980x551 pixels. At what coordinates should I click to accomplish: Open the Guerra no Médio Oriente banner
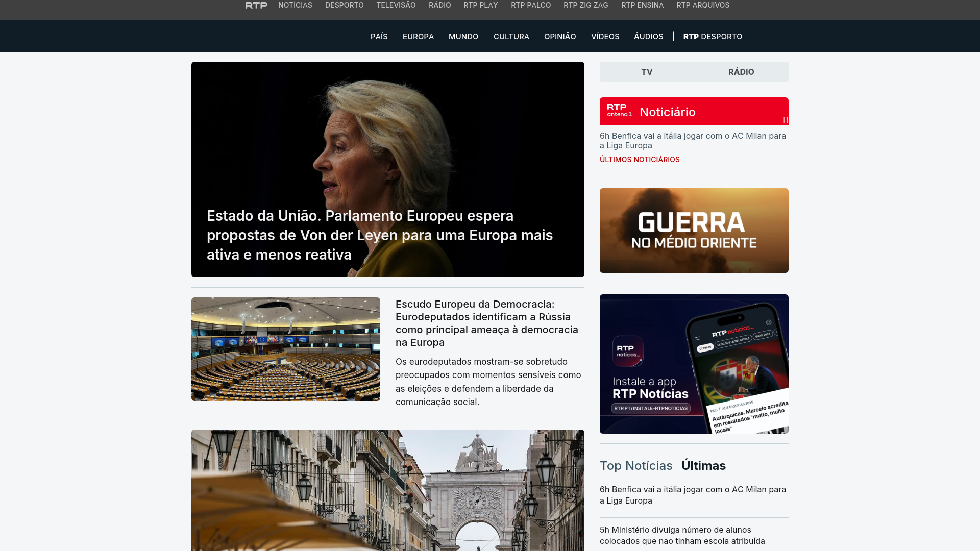(x=694, y=231)
